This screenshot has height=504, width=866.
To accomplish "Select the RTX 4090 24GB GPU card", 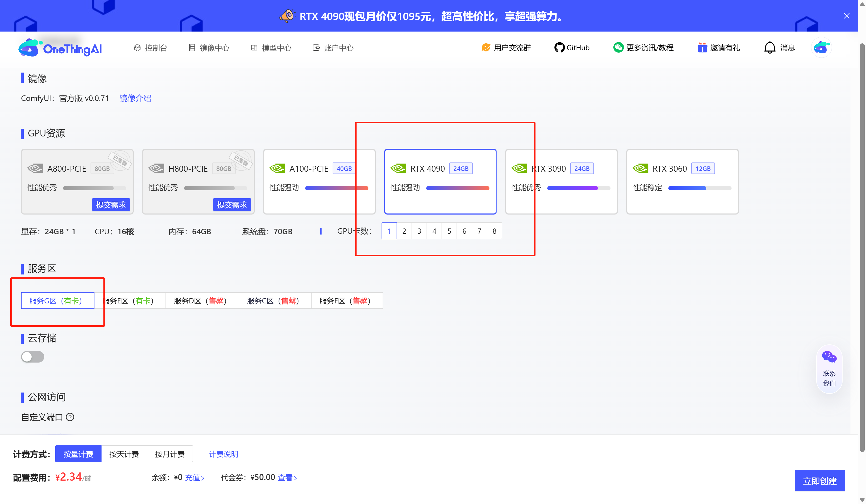I will (440, 182).
